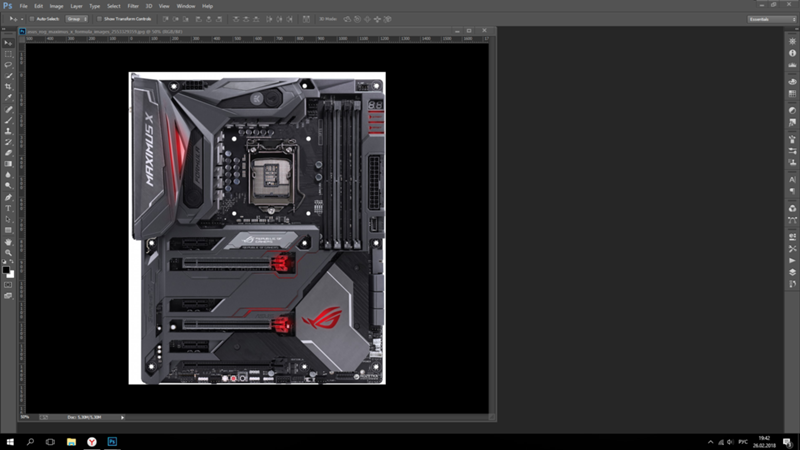Open the Group auto-select dropdown

[x=77, y=19]
